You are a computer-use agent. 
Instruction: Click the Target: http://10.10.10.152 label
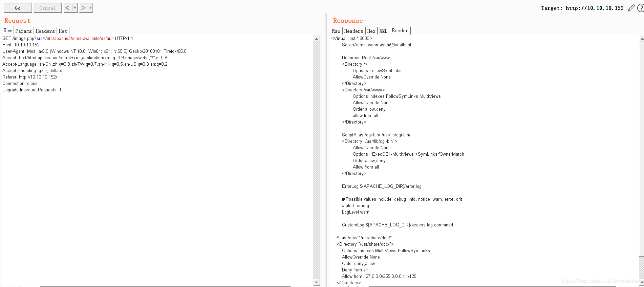pyautogui.click(x=582, y=8)
